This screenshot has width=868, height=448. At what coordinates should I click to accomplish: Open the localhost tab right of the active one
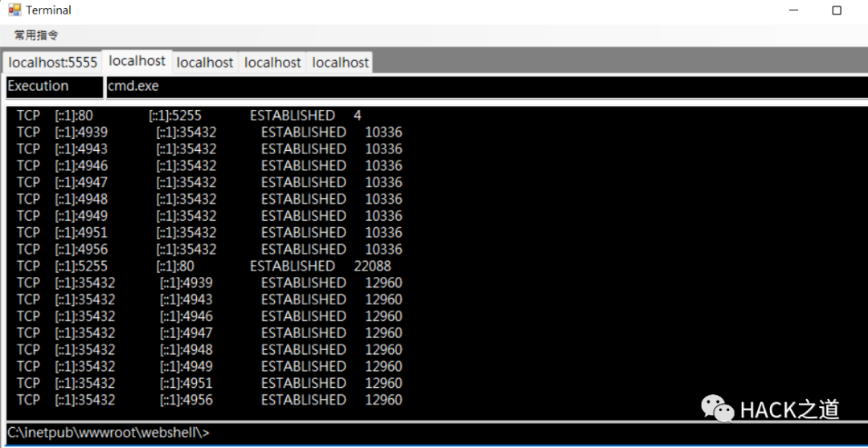click(205, 63)
